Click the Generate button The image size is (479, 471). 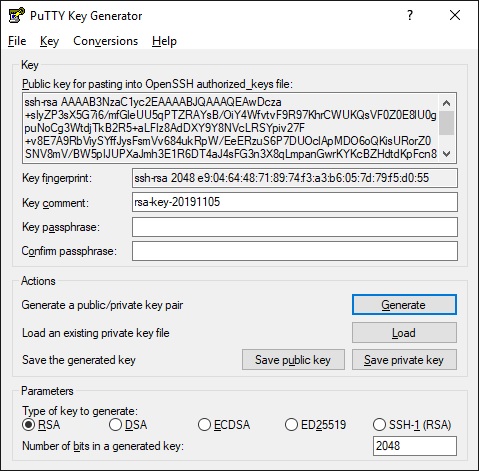pos(404,305)
